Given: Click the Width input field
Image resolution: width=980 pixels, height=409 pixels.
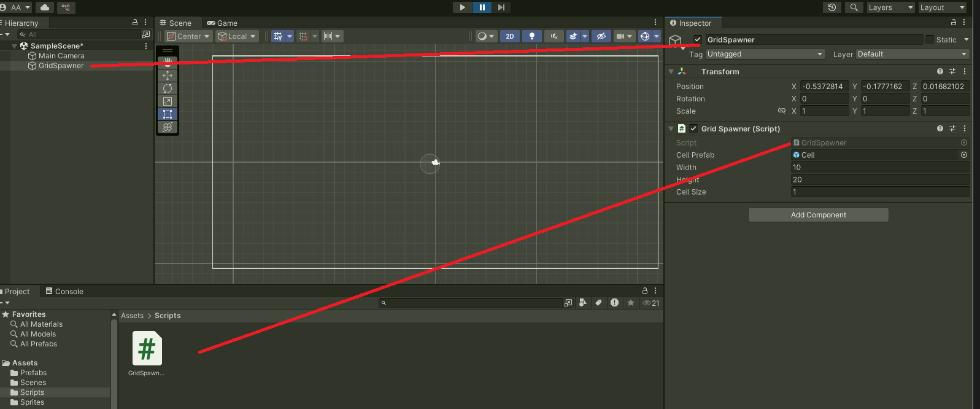Looking at the screenshot, I should (880, 168).
